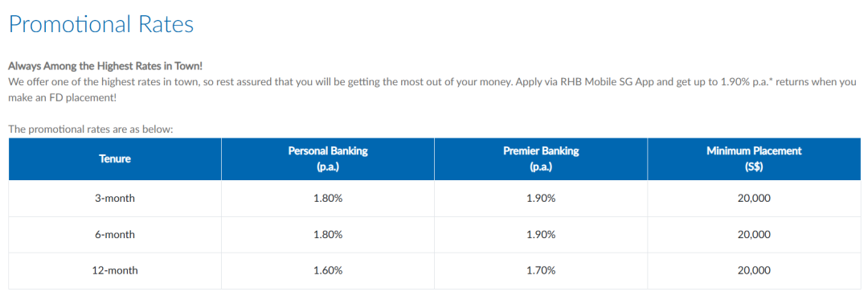Click the 12-month Premier Banking 1.70% rate
Viewport: 868px width, 304px height.
541,271
